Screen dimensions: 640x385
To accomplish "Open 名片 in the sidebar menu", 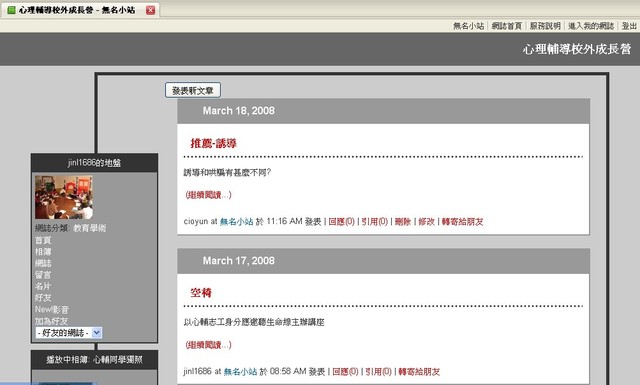I will [x=43, y=286].
